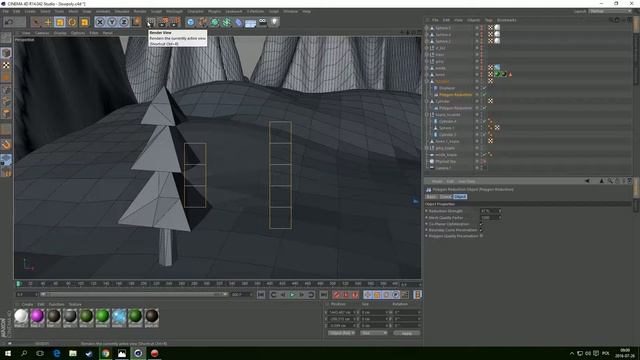Toggle Boundary Curve Preservation checkbox
640x360 pixels.
(481, 230)
